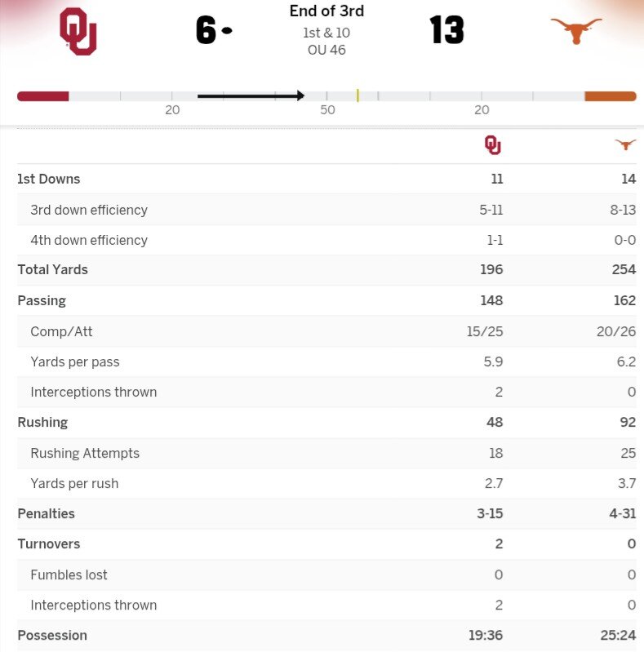The height and width of the screenshot is (652, 644).
Task: Click the black drive arrow on field bar
Action: tap(251, 96)
